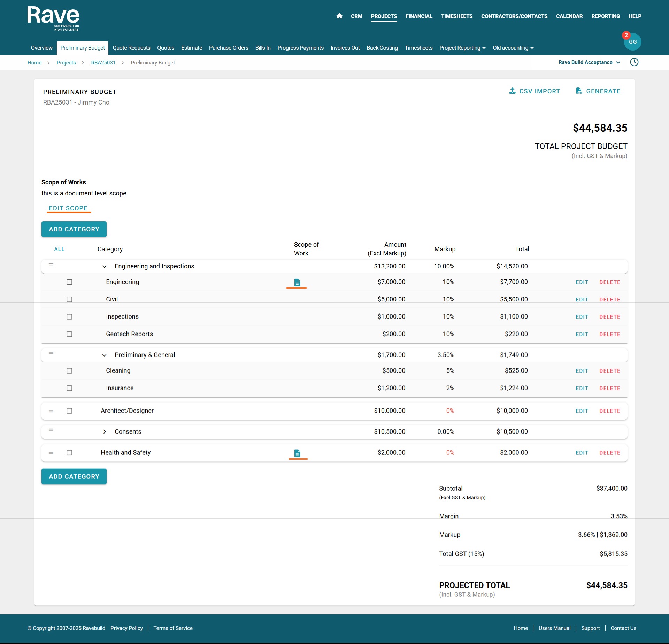669x644 pixels.
Task: Check the Insurance row checkbox
Action: 69,388
